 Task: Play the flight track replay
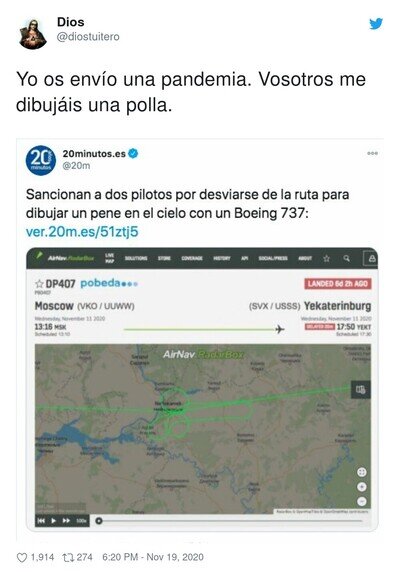[x=54, y=521]
